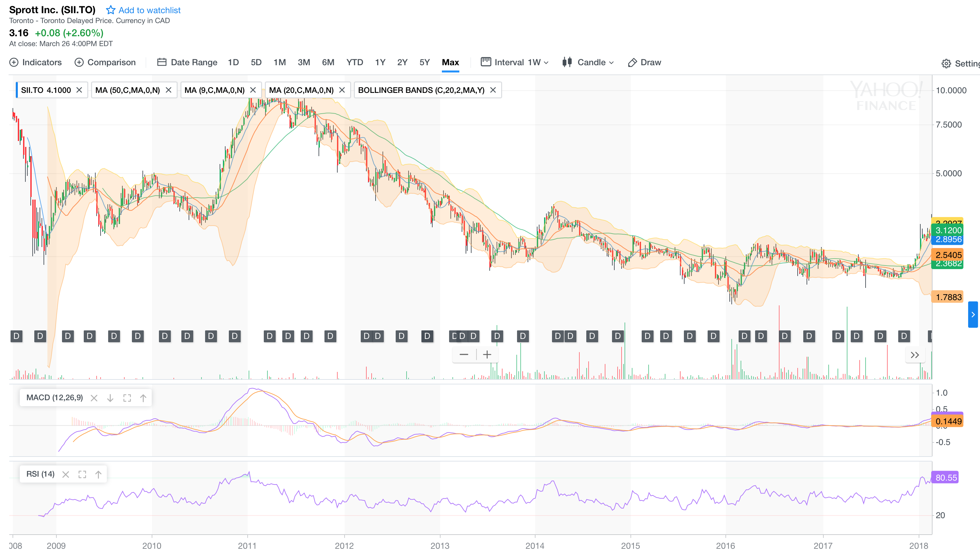Jump to latest with double-arrow button
The width and height of the screenshot is (980, 558).
tap(915, 355)
